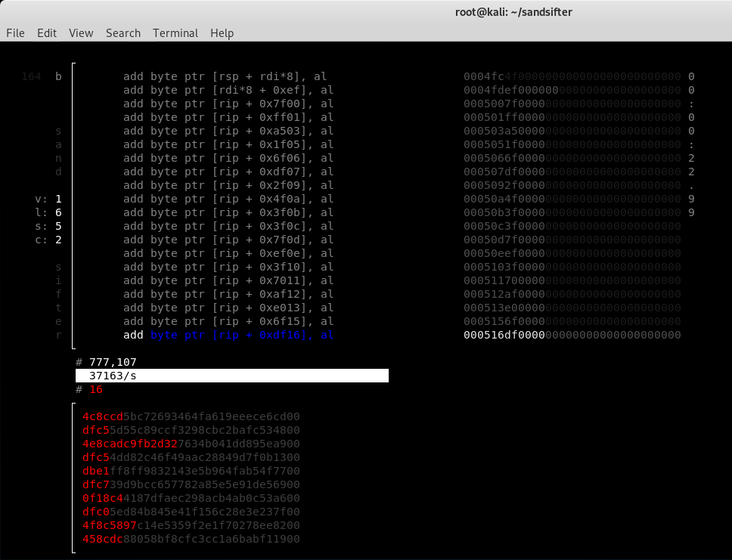Open the File menu
The height and width of the screenshot is (560, 732).
(15, 33)
